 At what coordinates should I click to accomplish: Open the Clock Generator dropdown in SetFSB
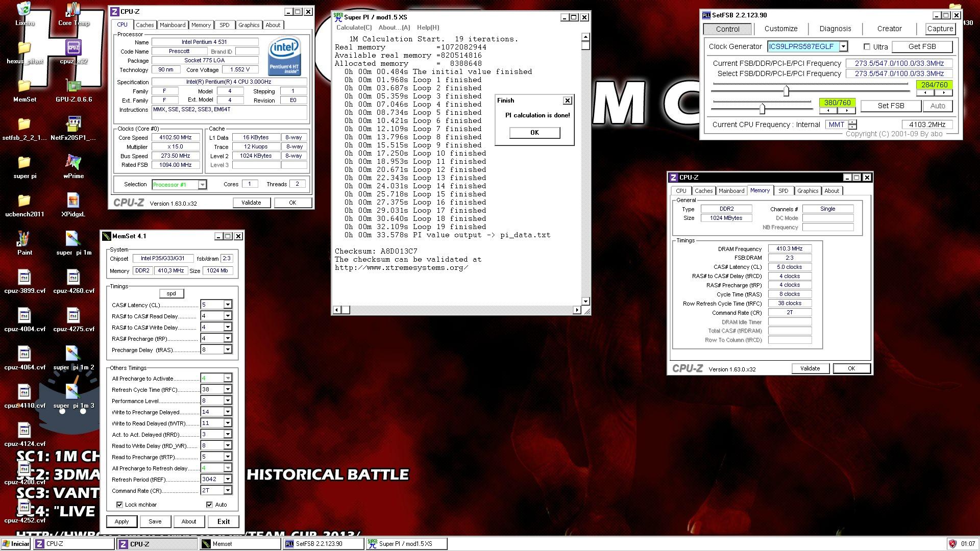click(x=843, y=46)
